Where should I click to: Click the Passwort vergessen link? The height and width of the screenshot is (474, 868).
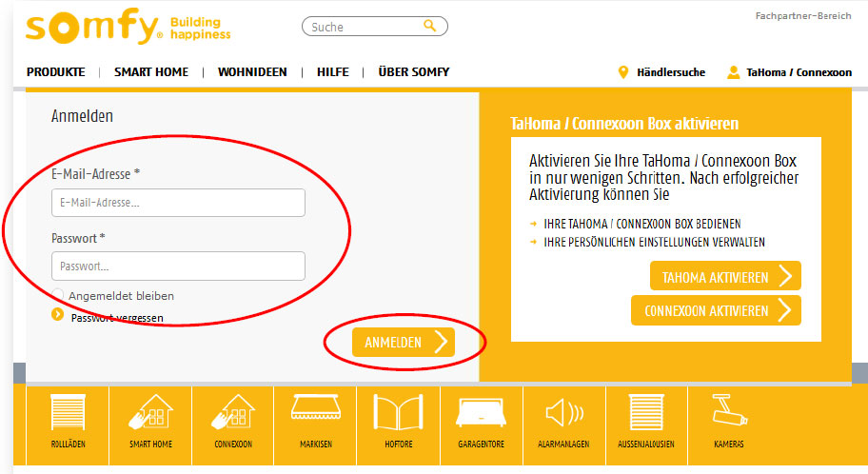point(117,318)
